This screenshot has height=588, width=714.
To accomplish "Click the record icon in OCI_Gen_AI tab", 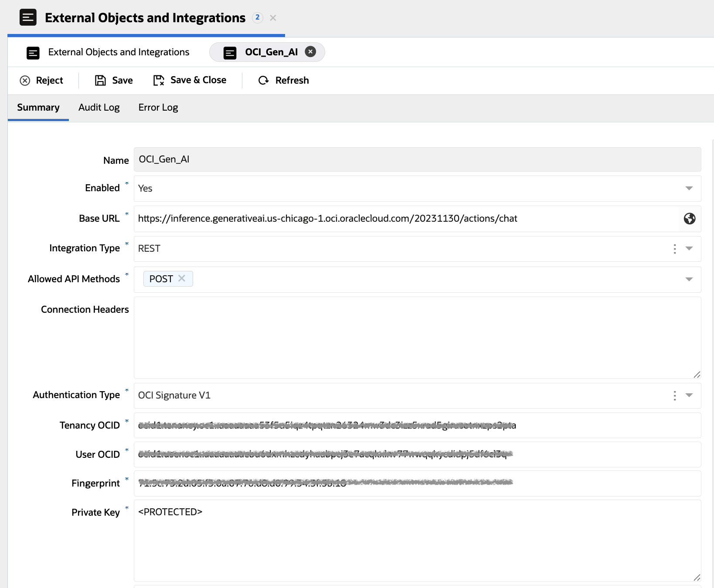I will coord(230,53).
